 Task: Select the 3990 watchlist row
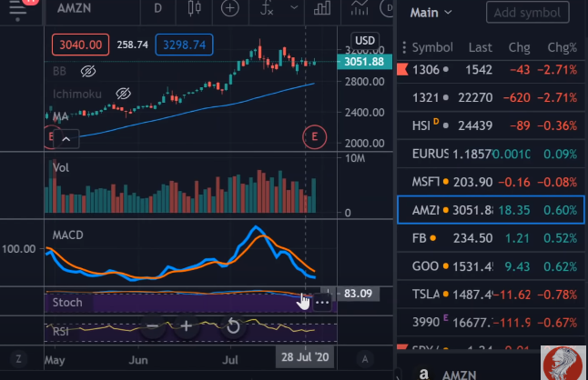[x=491, y=323]
